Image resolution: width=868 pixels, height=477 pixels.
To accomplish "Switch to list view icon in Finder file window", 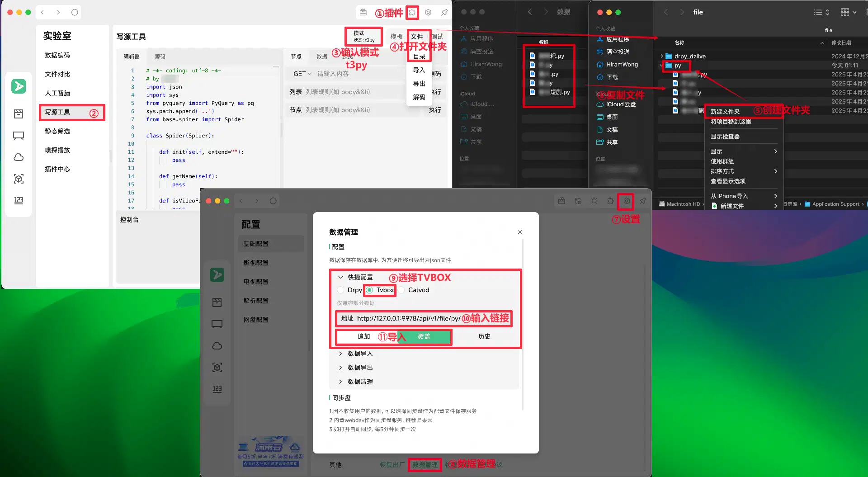I will click(x=821, y=13).
